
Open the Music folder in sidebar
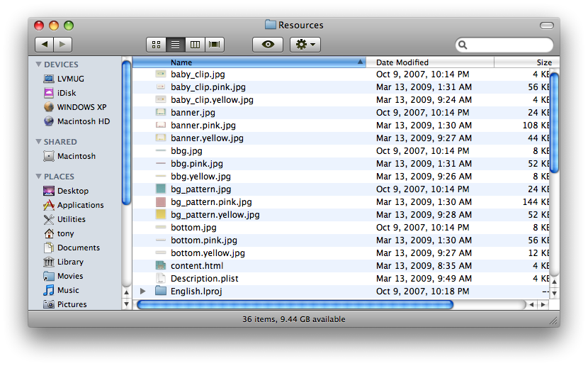pos(68,290)
